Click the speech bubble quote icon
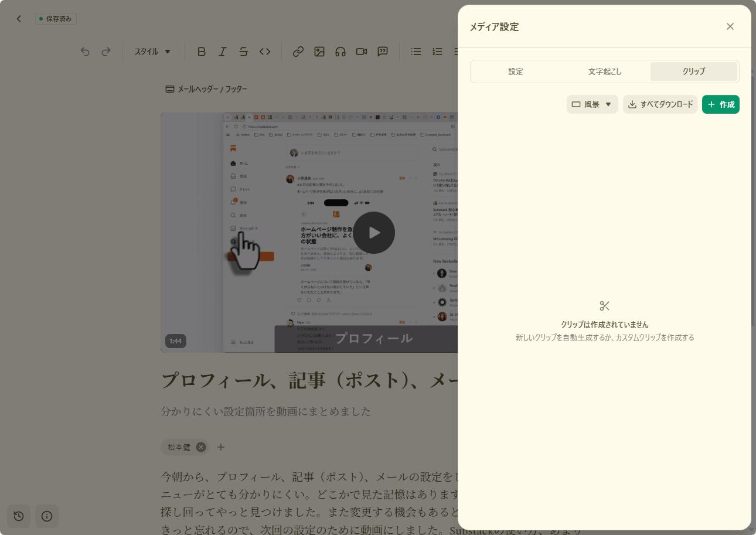This screenshot has width=756, height=535. coord(383,52)
